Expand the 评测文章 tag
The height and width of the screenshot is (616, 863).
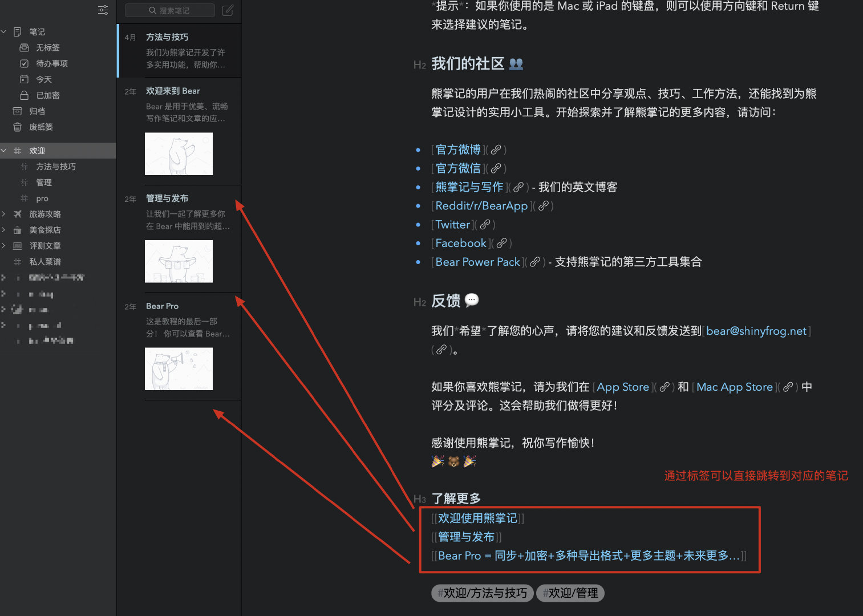pyautogui.click(x=4, y=246)
